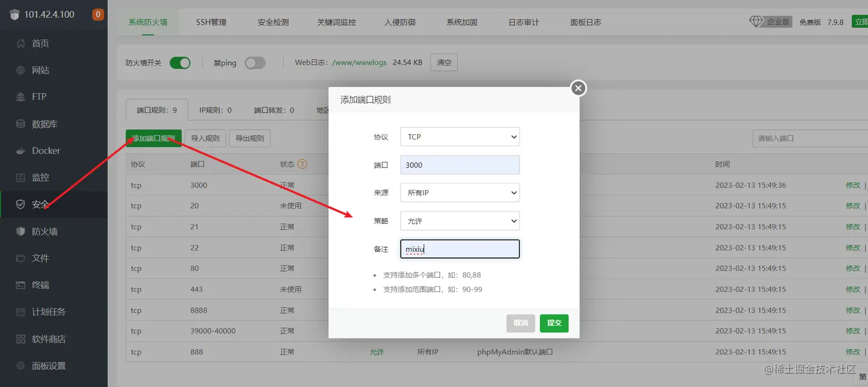Click the 39000-40000 port cell
The width and height of the screenshot is (868, 387).
pos(213,331)
